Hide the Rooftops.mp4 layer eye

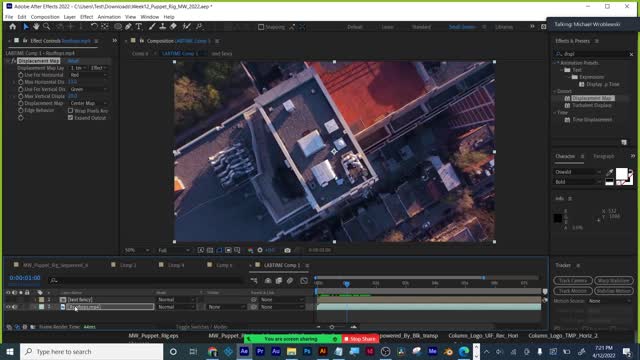[x=8, y=307]
